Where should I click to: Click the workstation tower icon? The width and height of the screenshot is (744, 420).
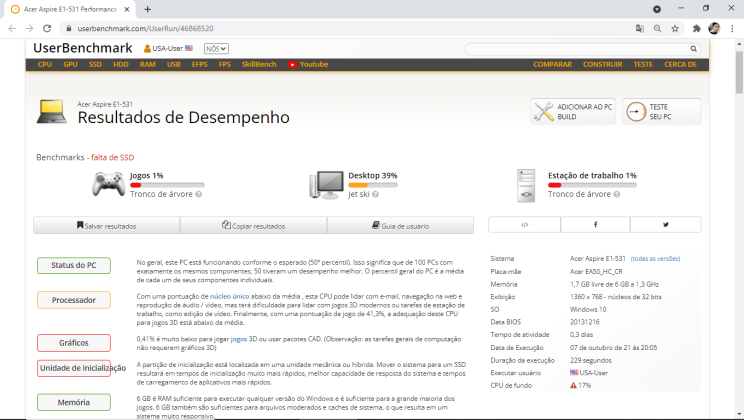[526, 186]
